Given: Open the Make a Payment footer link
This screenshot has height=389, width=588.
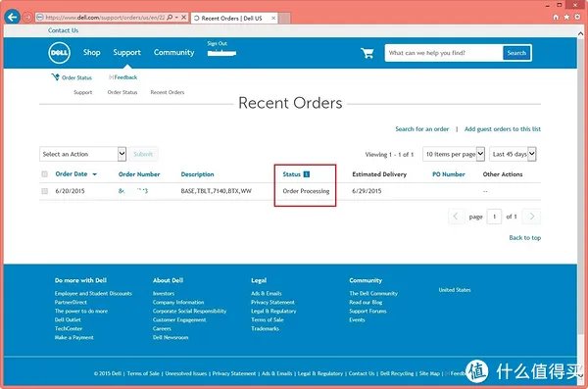Looking at the screenshot, I should tap(74, 338).
